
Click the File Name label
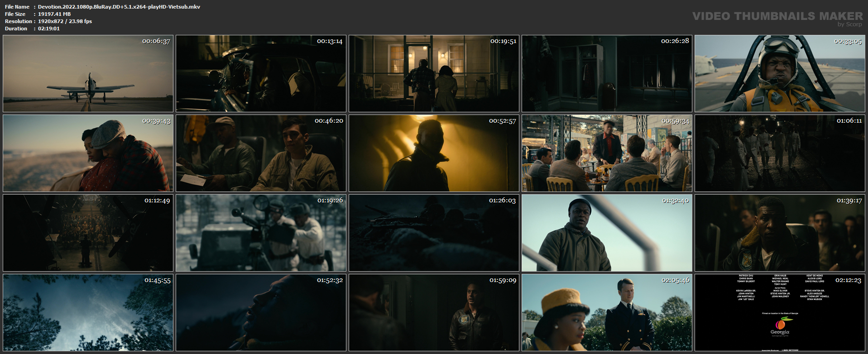(x=17, y=7)
